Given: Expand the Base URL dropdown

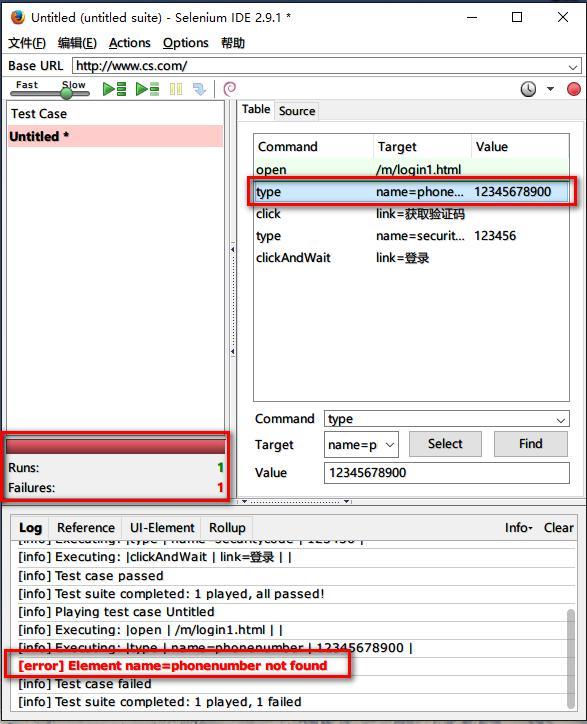Looking at the screenshot, I should tap(573, 67).
